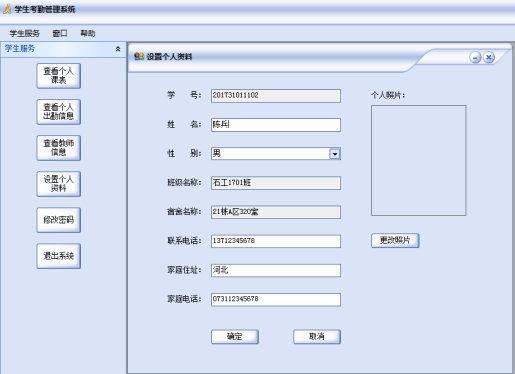The image size is (515, 374).
Task: Close the 设置个人资料 window
Action: [489, 57]
